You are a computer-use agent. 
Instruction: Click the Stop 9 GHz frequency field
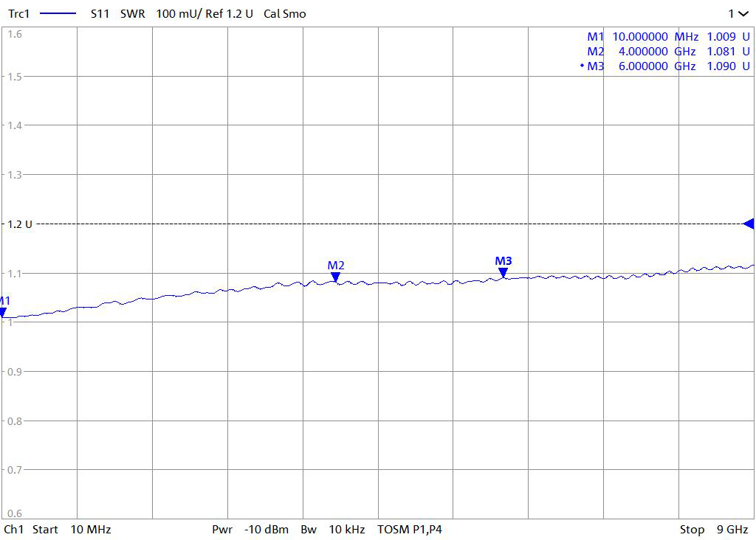click(713, 529)
